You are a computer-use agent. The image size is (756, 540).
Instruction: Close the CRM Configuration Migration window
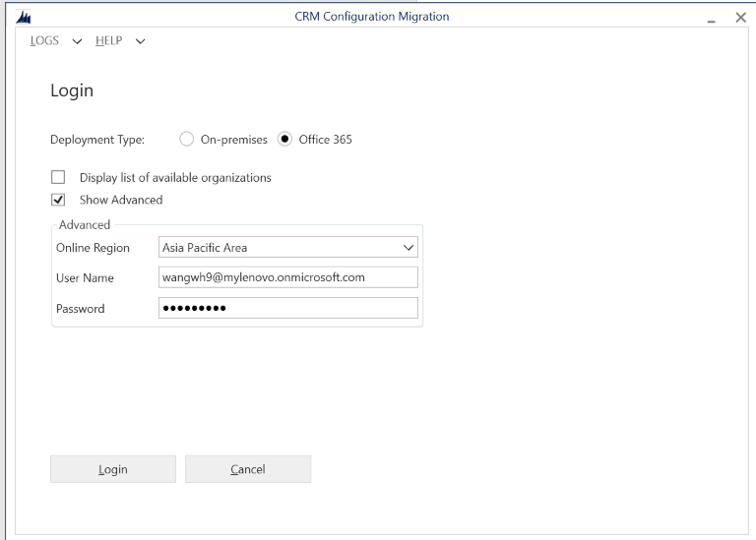(741, 18)
